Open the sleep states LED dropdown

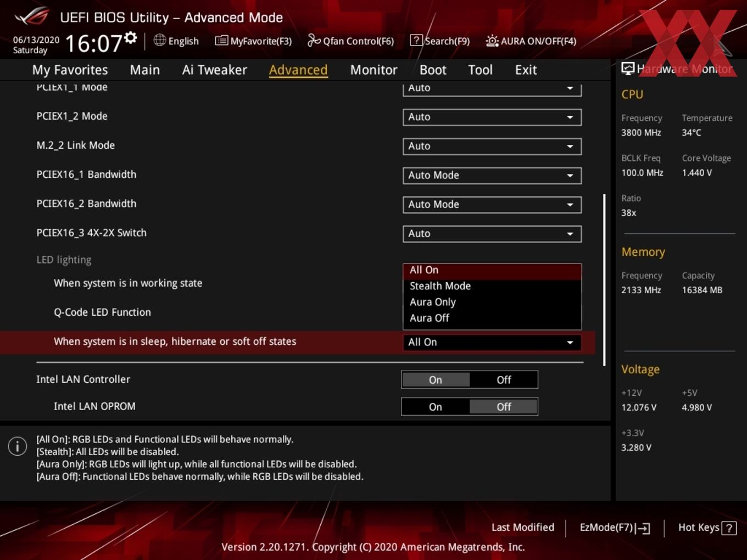pyautogui.click(x=492, y=342)
